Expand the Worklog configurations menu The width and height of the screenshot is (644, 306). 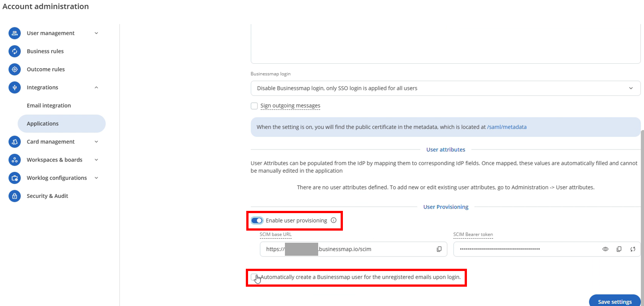coord(96,178)
